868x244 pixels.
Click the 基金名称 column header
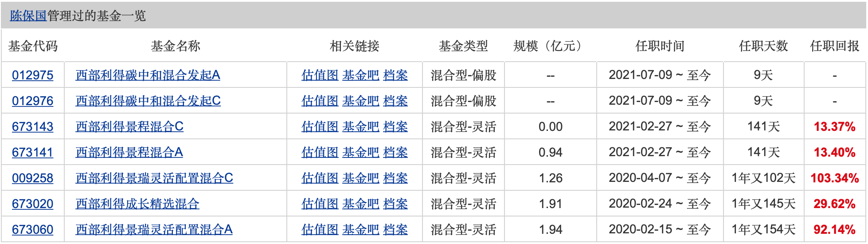pos(176,46)
